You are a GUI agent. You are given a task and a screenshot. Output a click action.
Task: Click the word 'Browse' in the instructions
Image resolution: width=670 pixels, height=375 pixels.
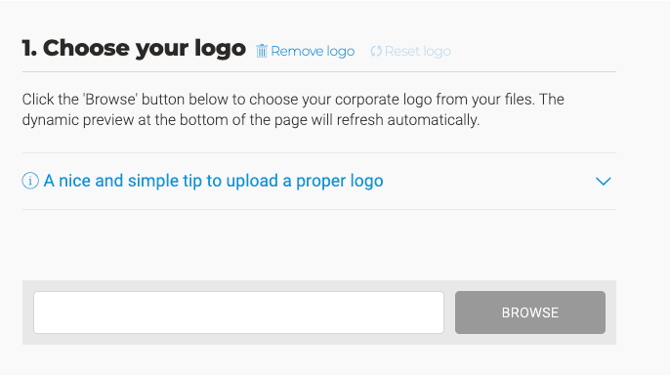coord(110,99)
